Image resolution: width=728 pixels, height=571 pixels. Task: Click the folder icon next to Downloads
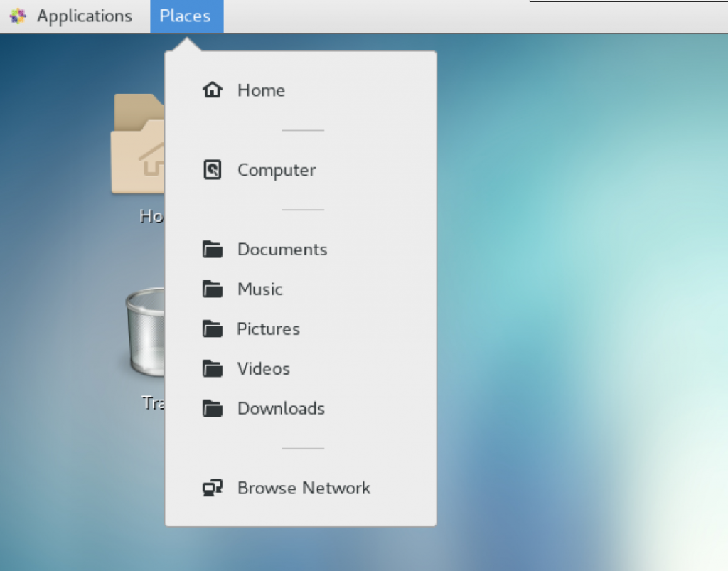click(212, 409)
